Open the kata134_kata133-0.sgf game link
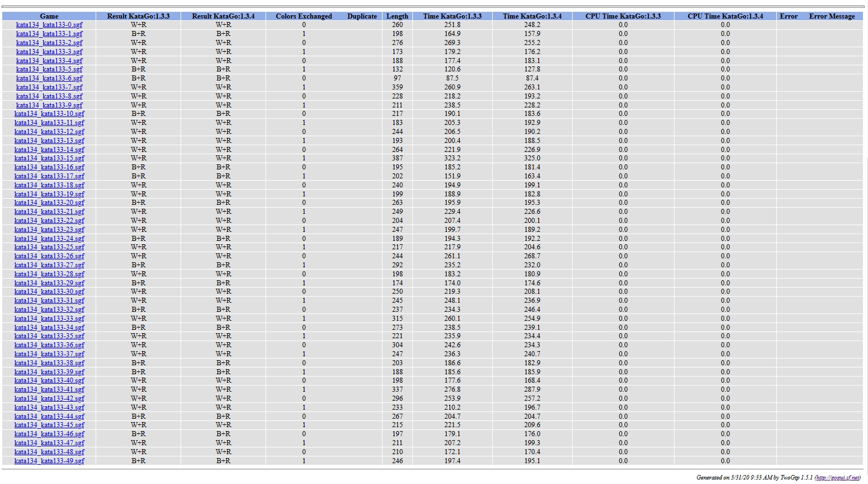The height and width of the screenshot is (484, 868). coord(49,25)
